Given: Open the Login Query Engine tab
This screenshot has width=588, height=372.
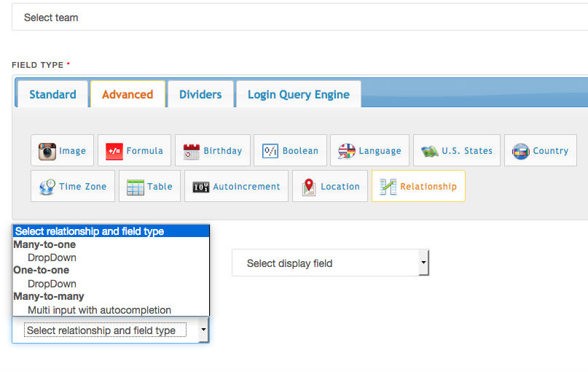Looking at the screenshot, I should coord(299,94).
